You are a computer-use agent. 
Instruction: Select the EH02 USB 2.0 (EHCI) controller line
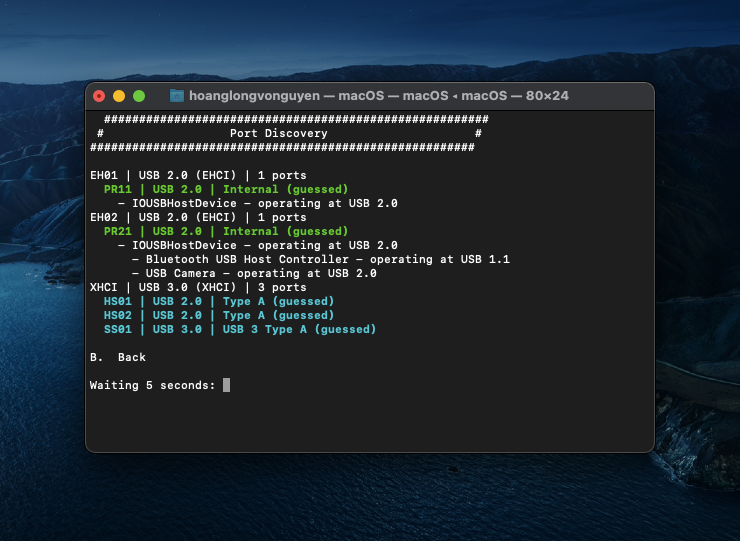(x=198, y=217)
